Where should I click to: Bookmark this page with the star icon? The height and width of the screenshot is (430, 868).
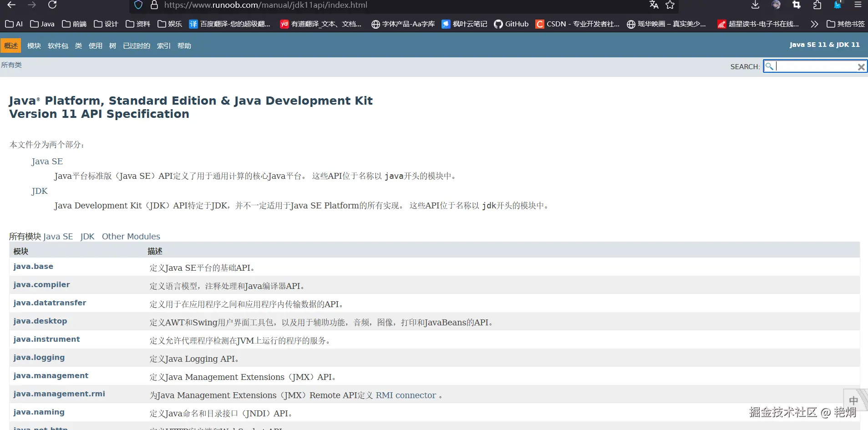pos(670,5)
